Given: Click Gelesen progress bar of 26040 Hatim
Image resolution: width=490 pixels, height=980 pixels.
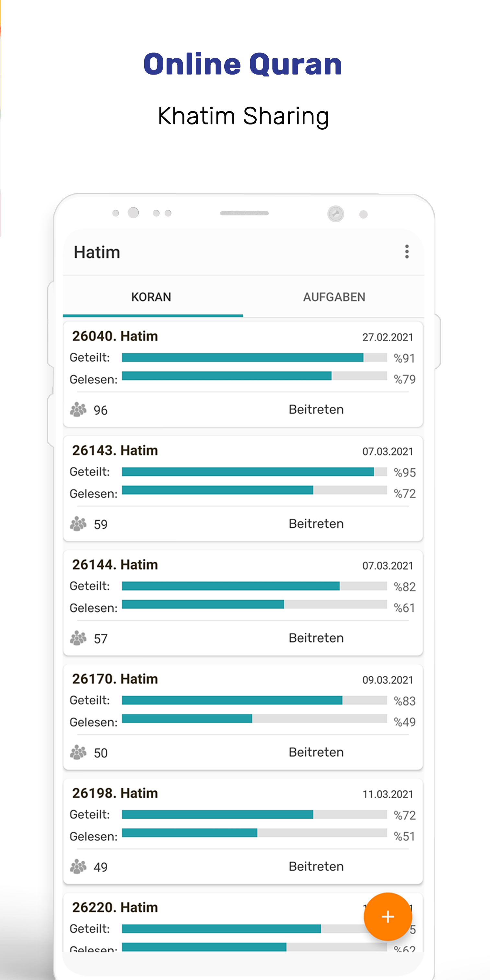Looking at the screenshot, I should (254, 376).
